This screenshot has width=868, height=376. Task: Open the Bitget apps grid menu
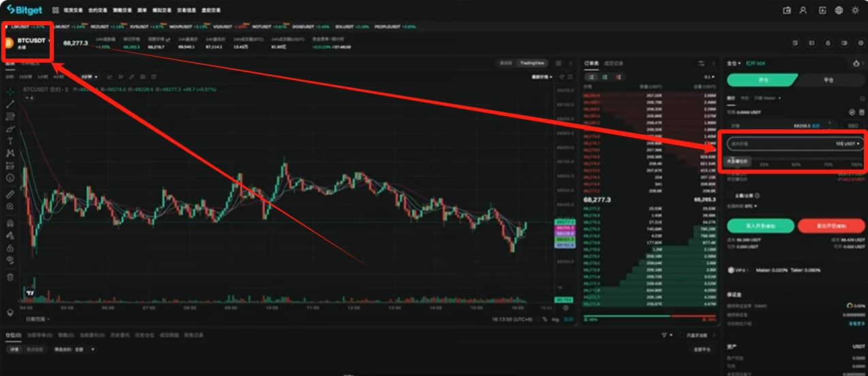point(55,10)
